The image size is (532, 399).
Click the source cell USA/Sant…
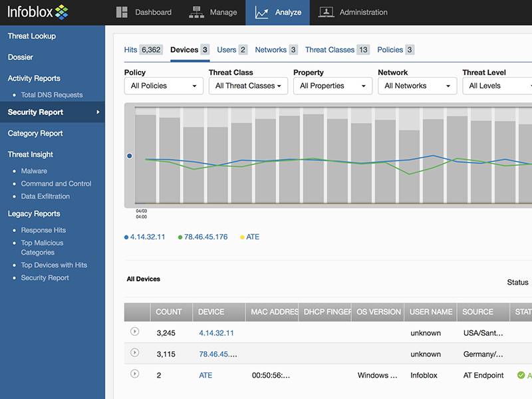[483, 333]
